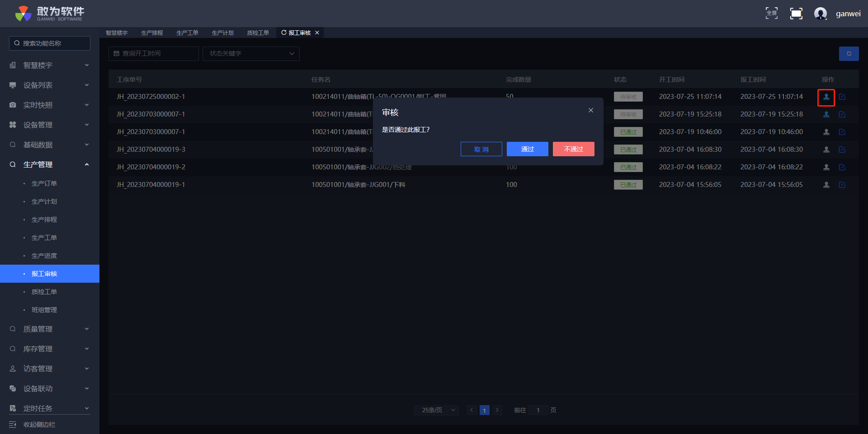This screenshot has height=434, width=868.
Task: Click the reload icon on 报工审核 tab
Action: 284,33
